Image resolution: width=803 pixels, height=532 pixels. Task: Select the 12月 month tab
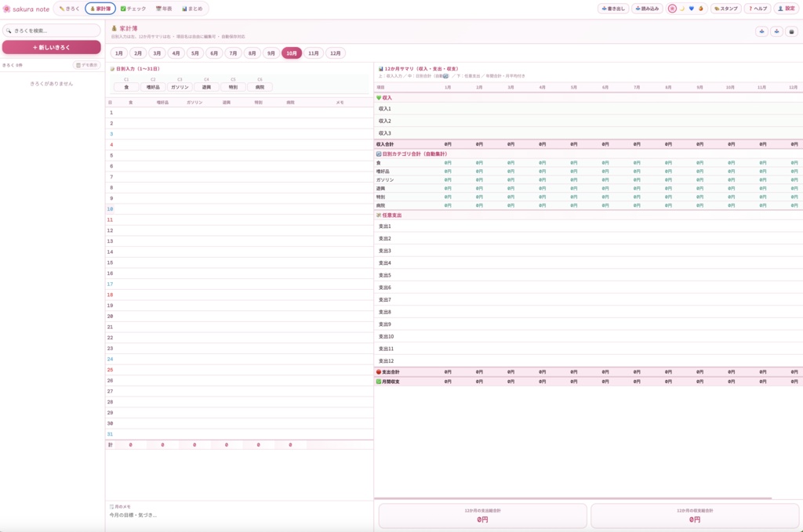[336, 53]
